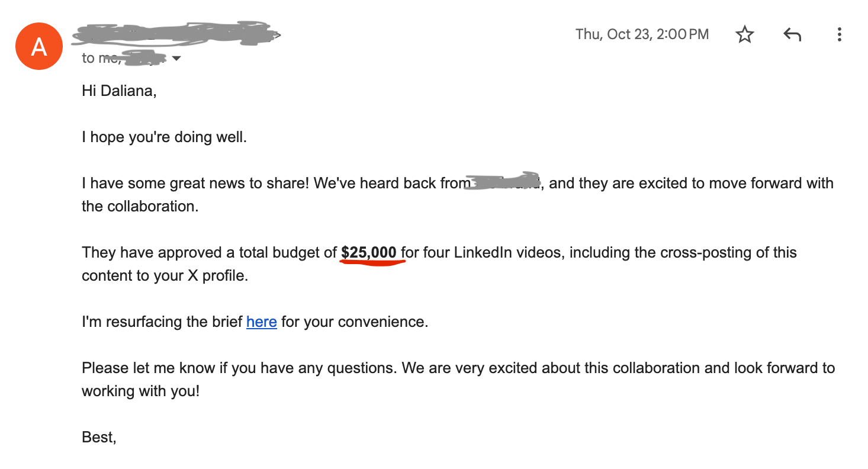
Task: Click the "I have some great news" sentence
Action: coord(195,184)
